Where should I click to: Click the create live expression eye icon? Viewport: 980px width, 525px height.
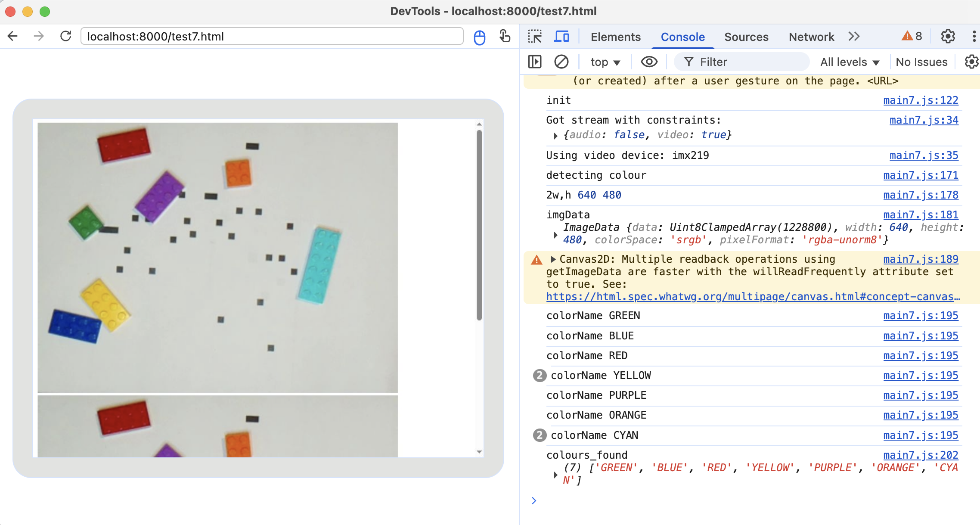tap(649, 62)
